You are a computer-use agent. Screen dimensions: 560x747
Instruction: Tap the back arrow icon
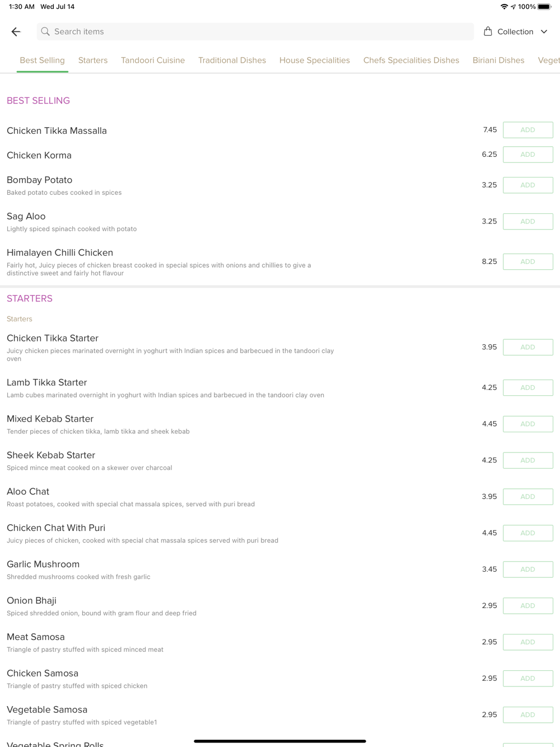click(16, 32)
